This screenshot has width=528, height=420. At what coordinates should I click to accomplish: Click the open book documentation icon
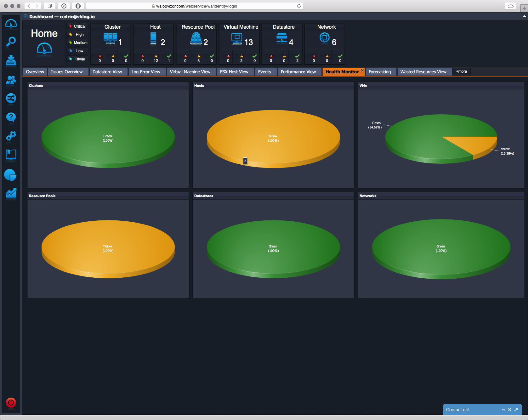point(11,155)
